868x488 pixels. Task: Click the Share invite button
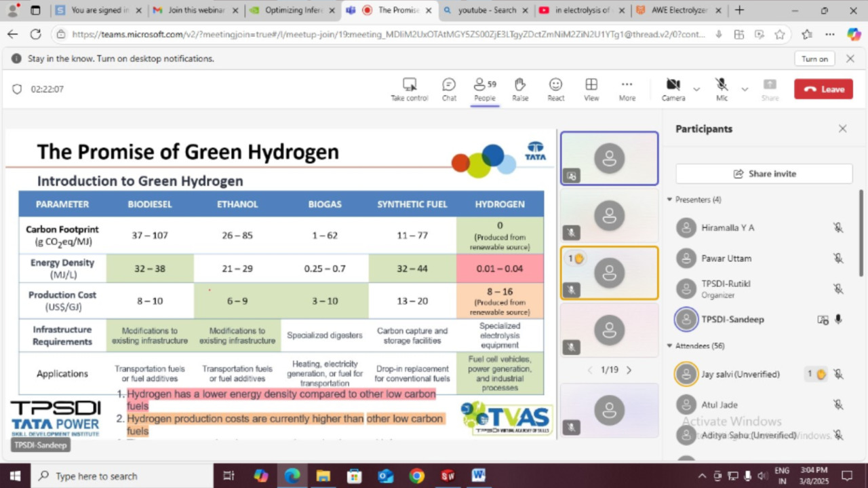click(764, 174)
